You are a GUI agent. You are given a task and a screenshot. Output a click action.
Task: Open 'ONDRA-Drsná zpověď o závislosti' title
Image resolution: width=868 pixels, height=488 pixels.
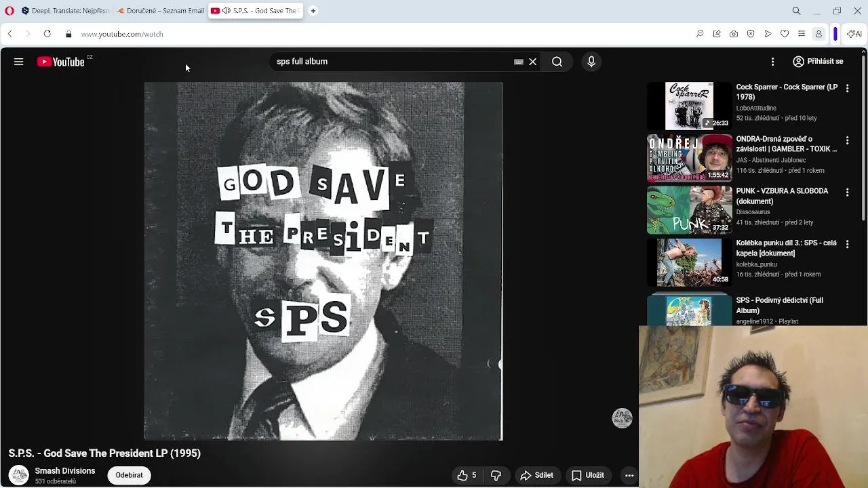coord(787,144)
